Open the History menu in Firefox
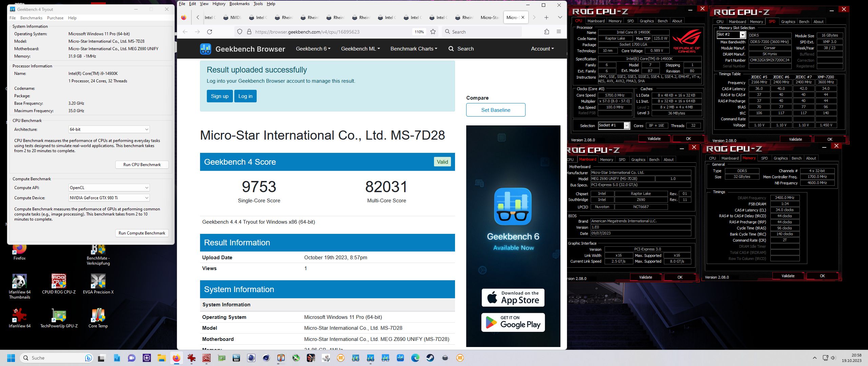 point(219,4)
